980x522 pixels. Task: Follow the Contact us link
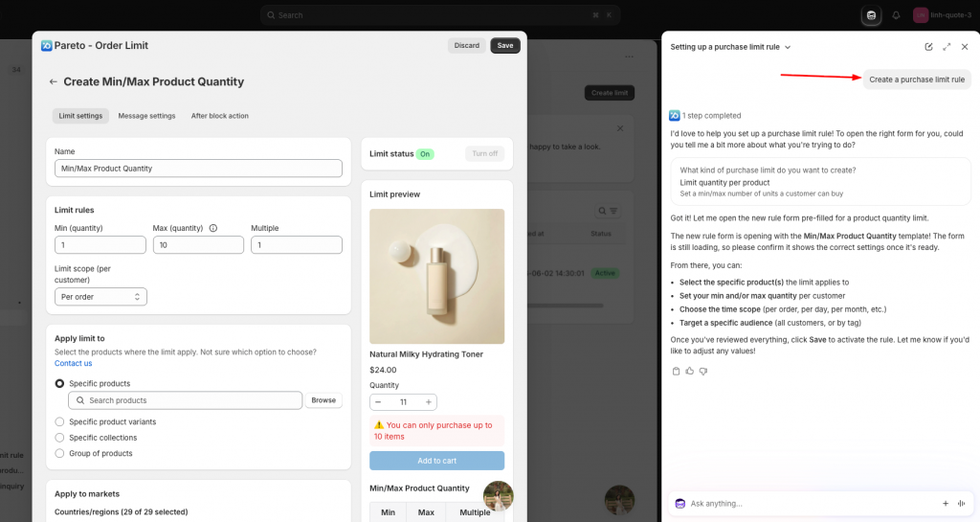click(x=73, y=363)
